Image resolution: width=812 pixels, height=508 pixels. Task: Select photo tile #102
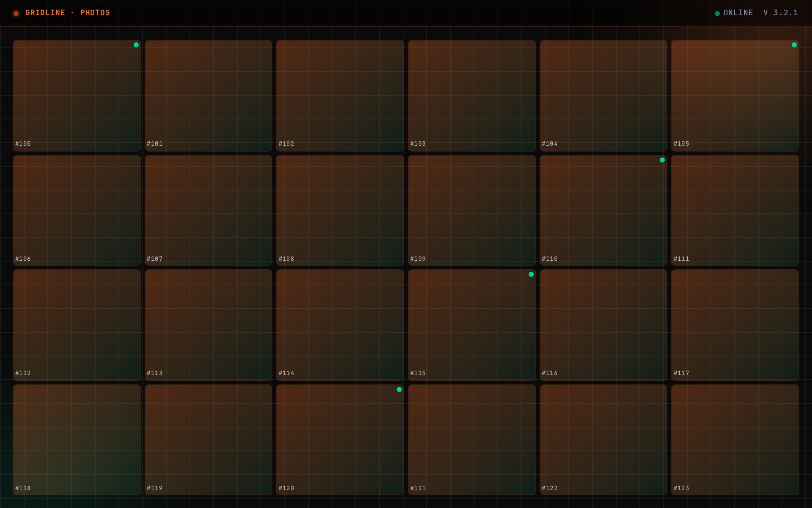tap(340, 96)
